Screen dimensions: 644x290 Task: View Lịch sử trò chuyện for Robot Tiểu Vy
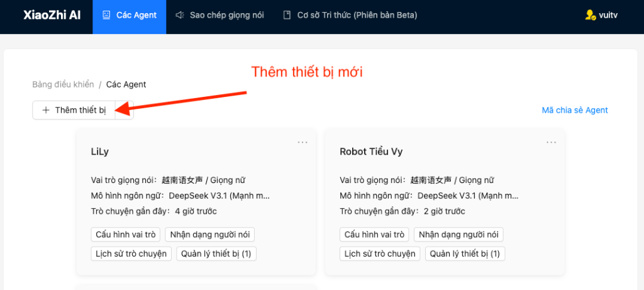[380, 254]
